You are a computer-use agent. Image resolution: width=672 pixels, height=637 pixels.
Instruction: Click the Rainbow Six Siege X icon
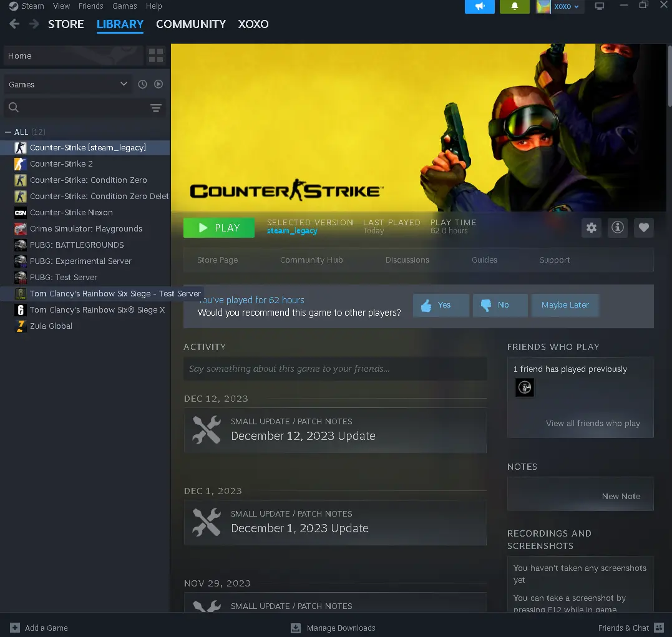tap(21, 309)
